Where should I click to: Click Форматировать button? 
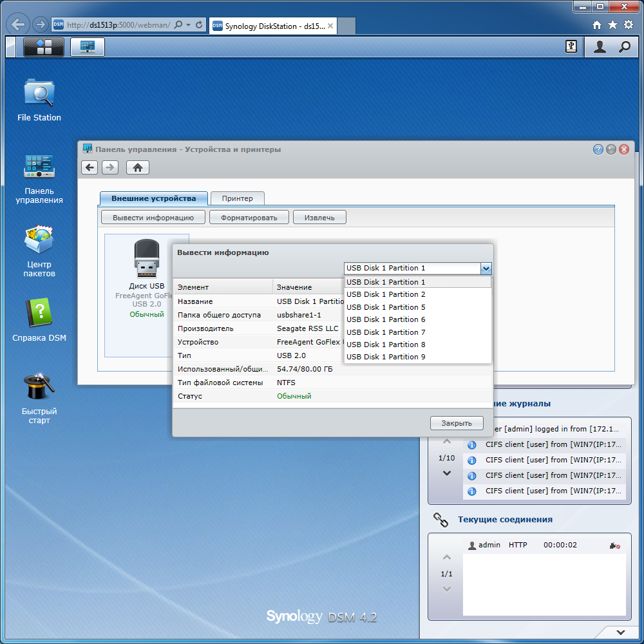[249, 218]
